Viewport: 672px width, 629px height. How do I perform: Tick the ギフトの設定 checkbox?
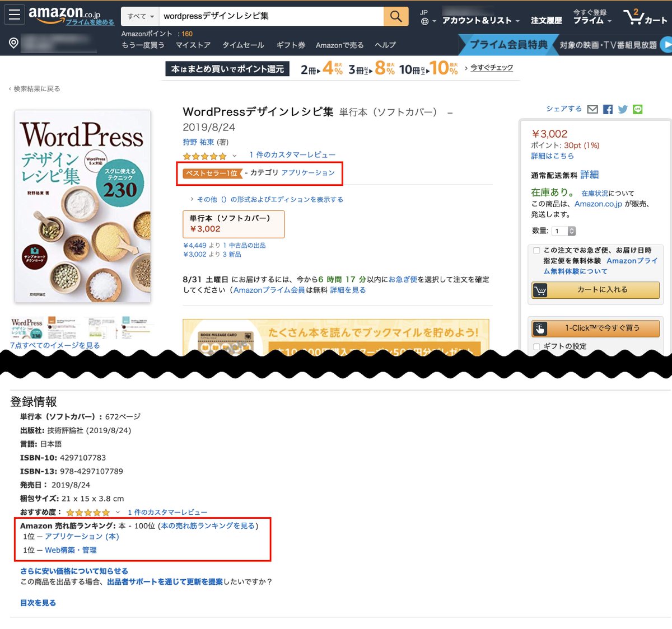click(536, 346)
